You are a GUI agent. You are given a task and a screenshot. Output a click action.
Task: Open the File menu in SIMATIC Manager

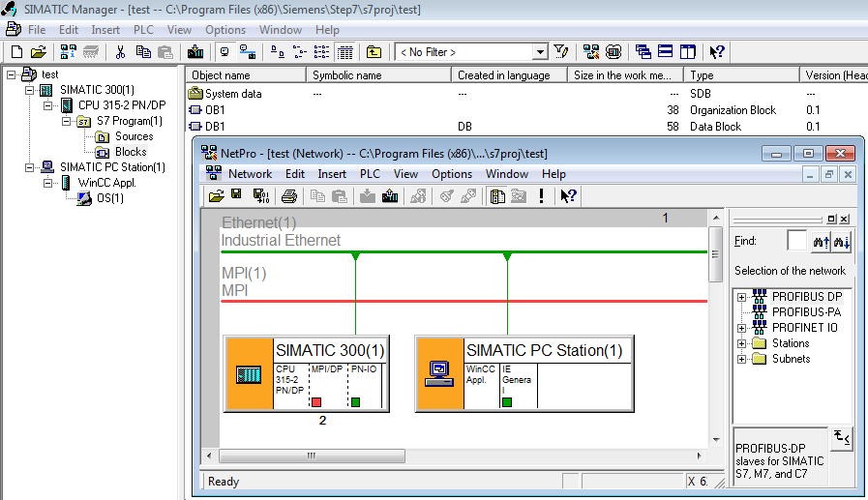coord(37,30)
